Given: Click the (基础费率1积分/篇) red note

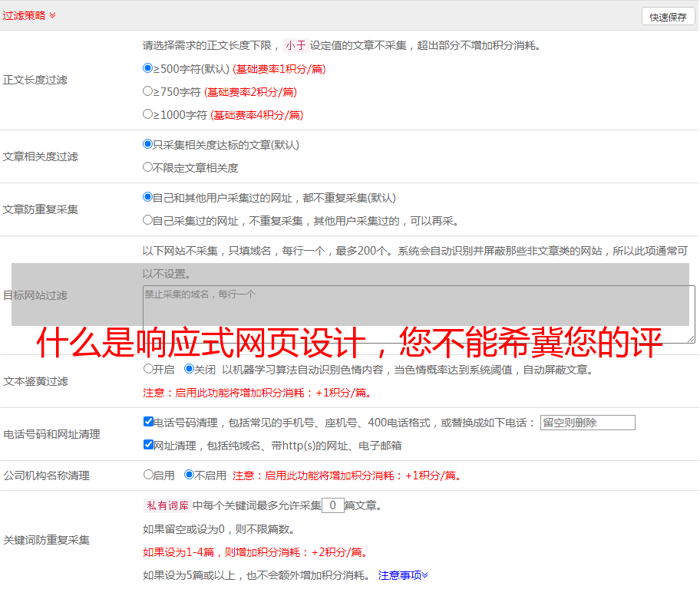Looking at the screenshot, I should 279,69.
